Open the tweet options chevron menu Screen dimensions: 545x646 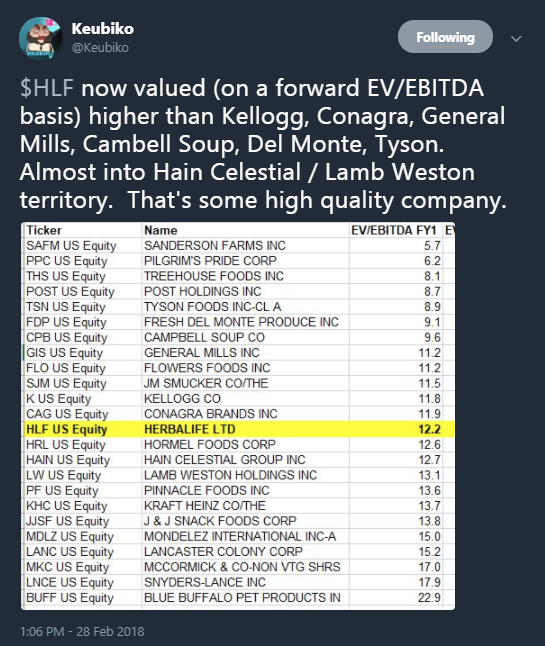click(x=516, y=38)
